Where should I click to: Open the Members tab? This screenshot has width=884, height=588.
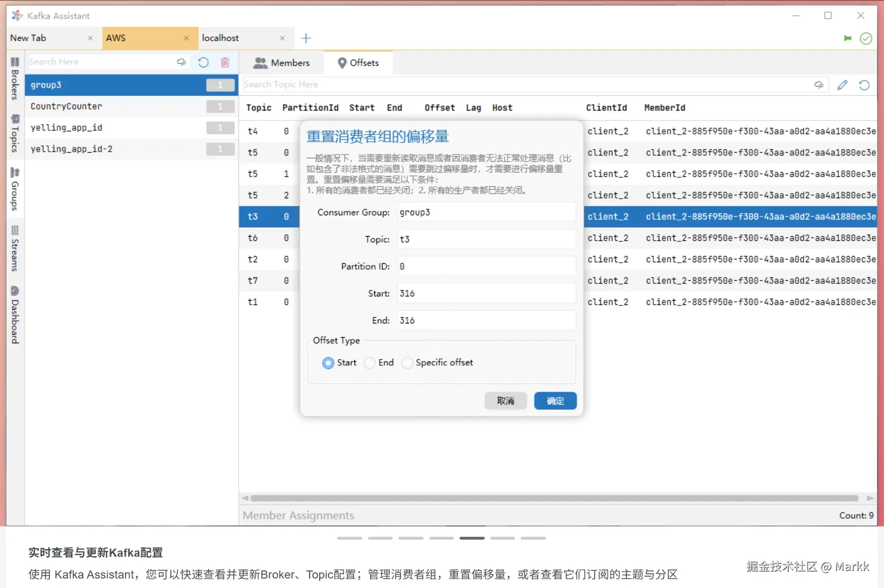282,63
